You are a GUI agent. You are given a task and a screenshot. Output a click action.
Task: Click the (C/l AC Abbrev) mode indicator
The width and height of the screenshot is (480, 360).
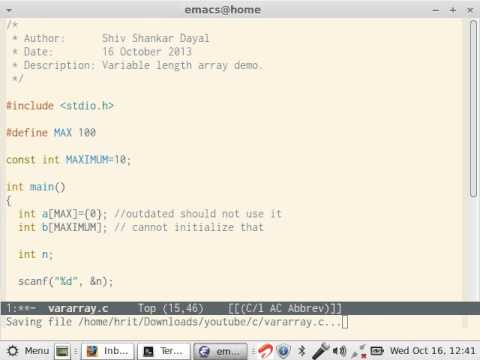[x=285, y=308]
